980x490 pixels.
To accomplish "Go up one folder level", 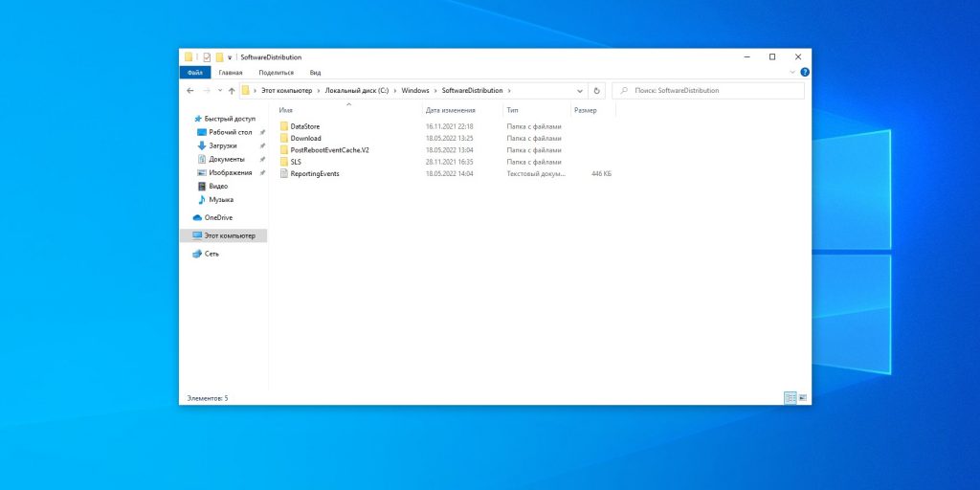I will point(232,91).
